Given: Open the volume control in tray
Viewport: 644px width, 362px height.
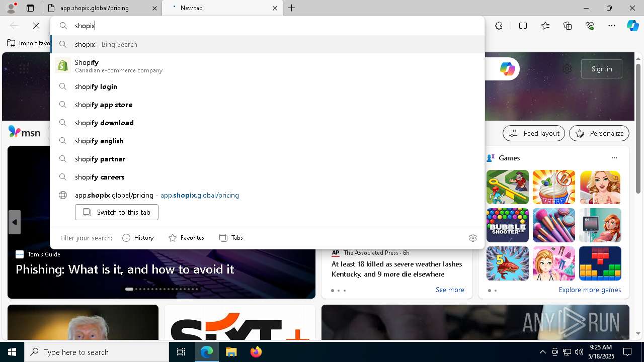Looking at the screenshot, I should pos(579,352).
